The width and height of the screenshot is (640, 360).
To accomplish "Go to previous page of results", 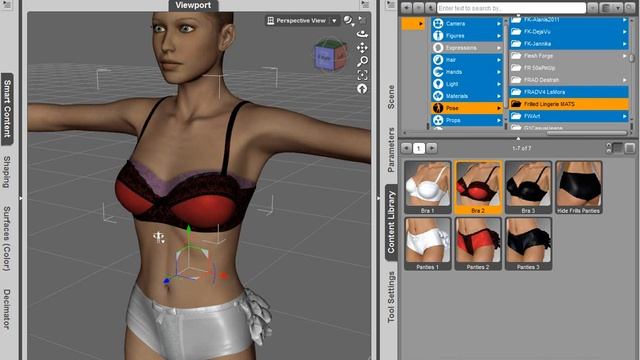I will click(x=406, y=148).
